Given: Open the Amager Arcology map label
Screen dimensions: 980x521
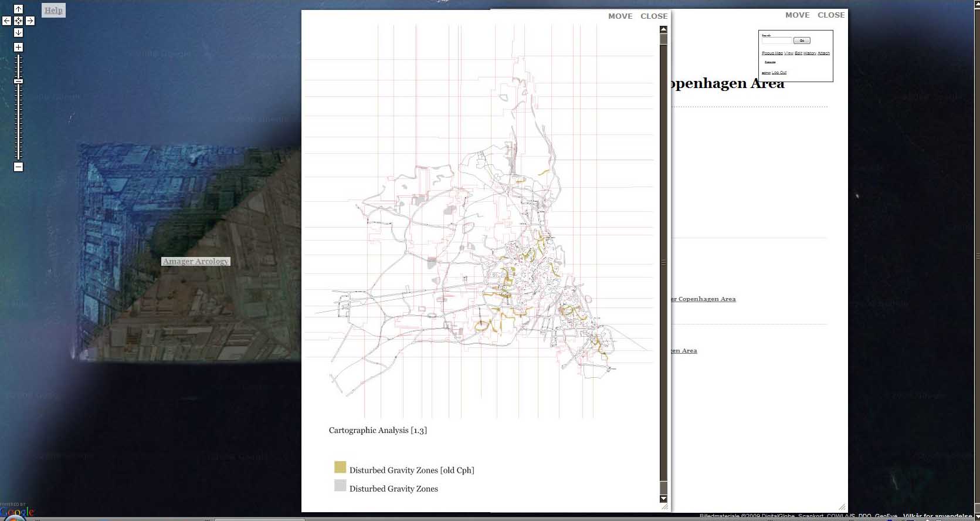Looking at the screenshot, I should [x=196, y=261].
